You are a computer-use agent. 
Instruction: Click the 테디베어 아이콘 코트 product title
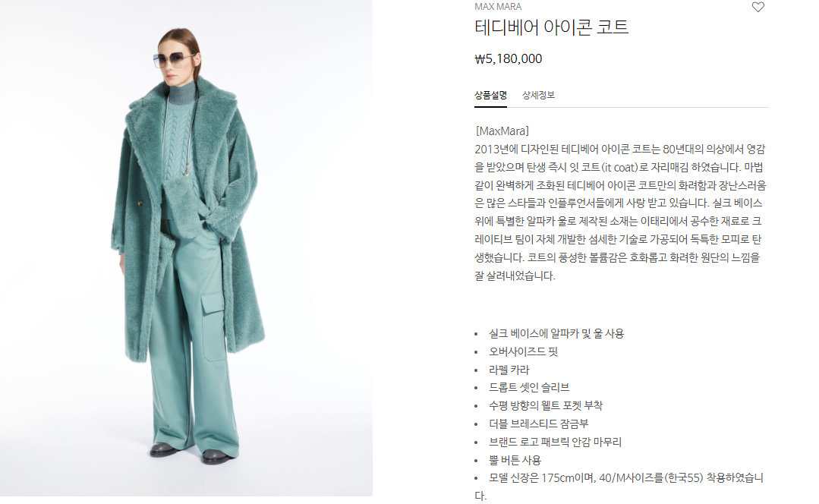coord(551,27)
